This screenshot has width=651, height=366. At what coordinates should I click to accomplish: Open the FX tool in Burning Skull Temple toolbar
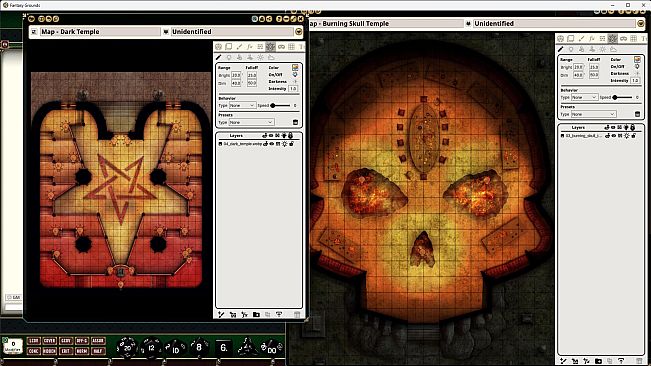click(x=592, y=39)
